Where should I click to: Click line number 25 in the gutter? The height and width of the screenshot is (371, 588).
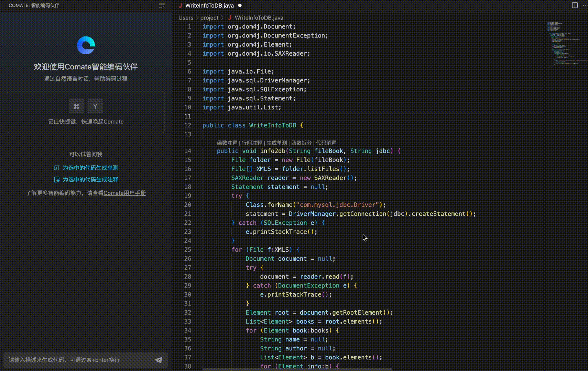coord(187,250)
